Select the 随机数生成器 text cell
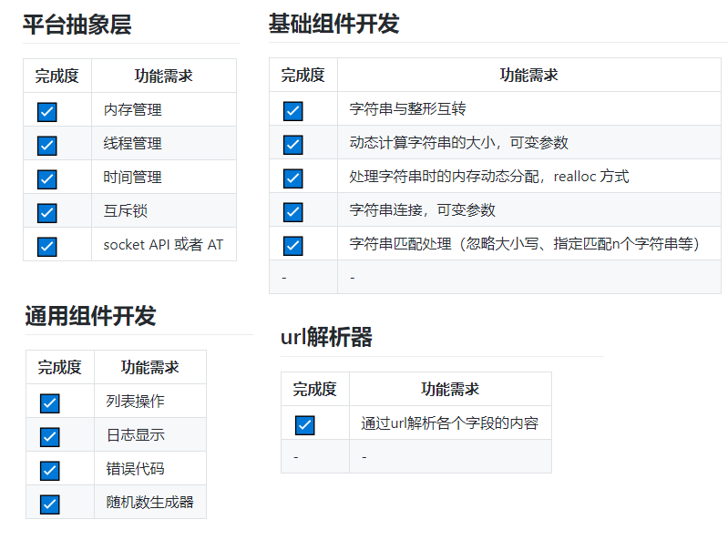Image resolution: width=728 pixels, height=560 pixels. pos(150,503)
